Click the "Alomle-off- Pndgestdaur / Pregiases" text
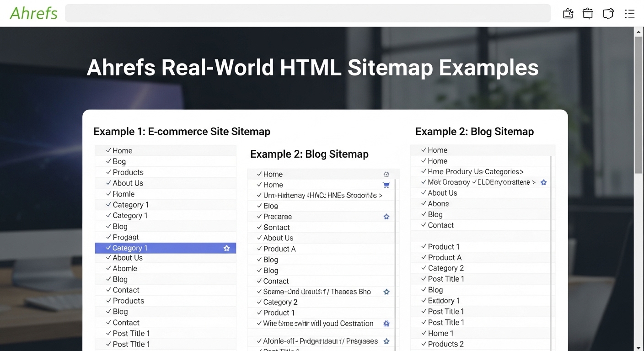Viewport: 644px width, 351px height. 321,341
